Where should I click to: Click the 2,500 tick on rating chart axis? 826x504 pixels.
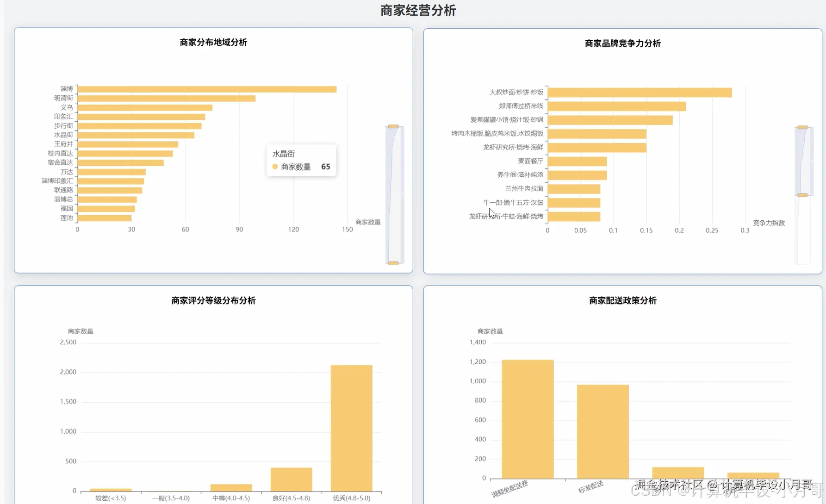(x=68, y=342)
